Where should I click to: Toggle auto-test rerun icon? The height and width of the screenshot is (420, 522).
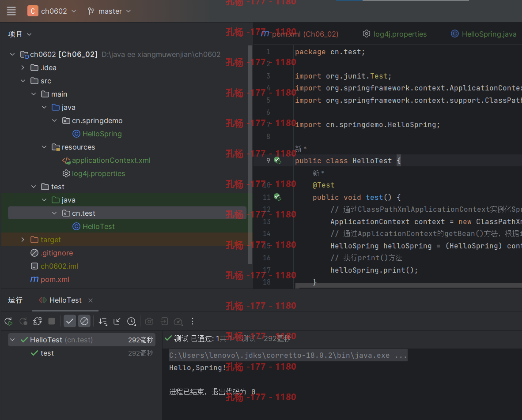(38, 321)
